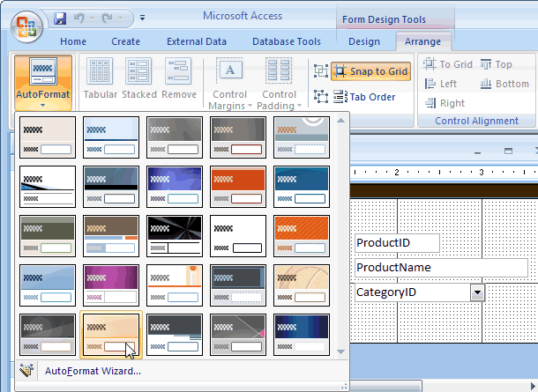Click the icon left of Snap to Grid
This screenshot has height=392, width=538.
pos(321,71)
